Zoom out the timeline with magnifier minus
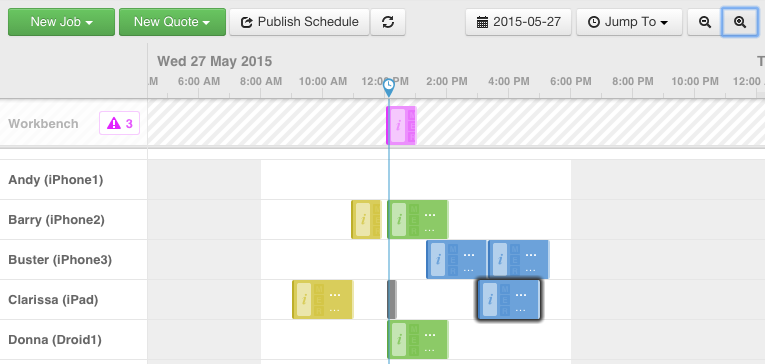The height and width of the screenshot is (364, 765). tap(705, 22)
